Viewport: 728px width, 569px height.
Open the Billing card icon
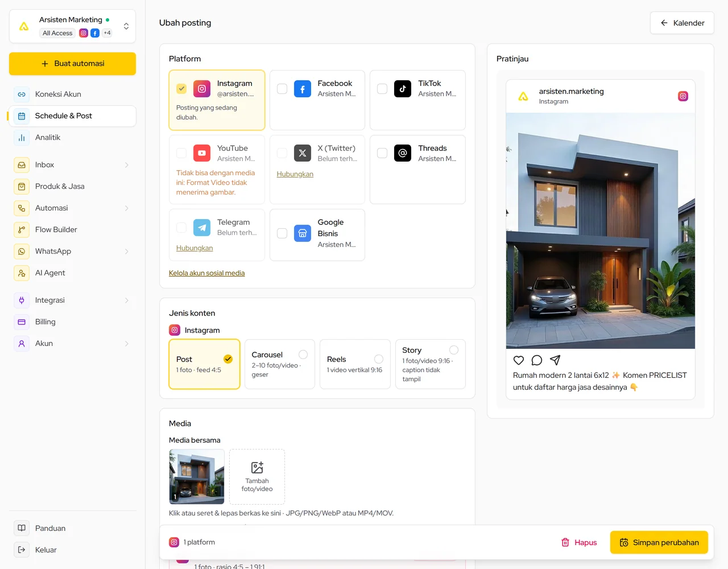22,322
